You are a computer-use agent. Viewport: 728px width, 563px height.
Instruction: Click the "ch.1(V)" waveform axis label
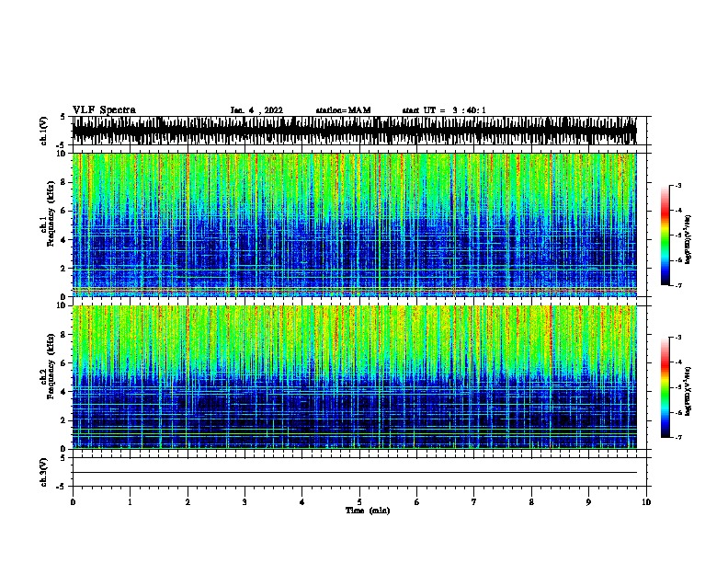click(43, 131)
